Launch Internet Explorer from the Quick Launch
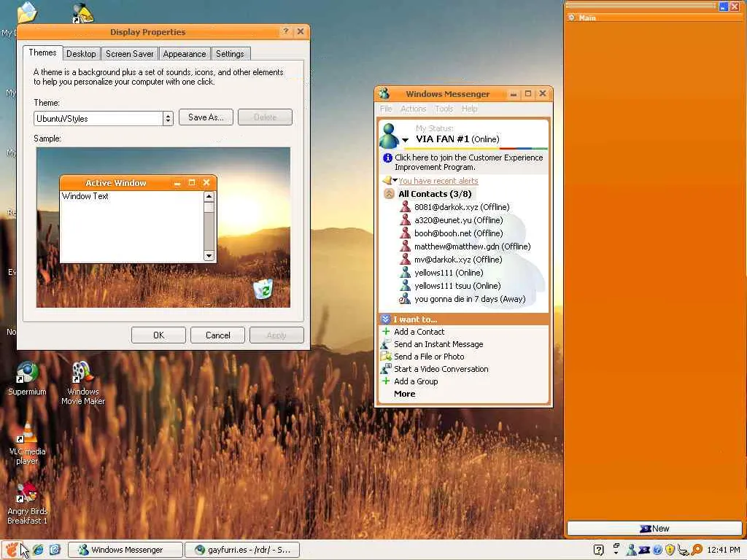747x560 pixels. [x=38, y=550]
